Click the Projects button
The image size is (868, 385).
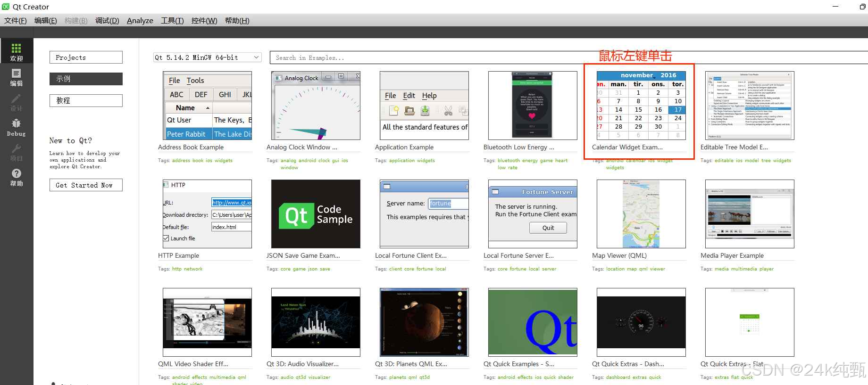click(86, 57)
